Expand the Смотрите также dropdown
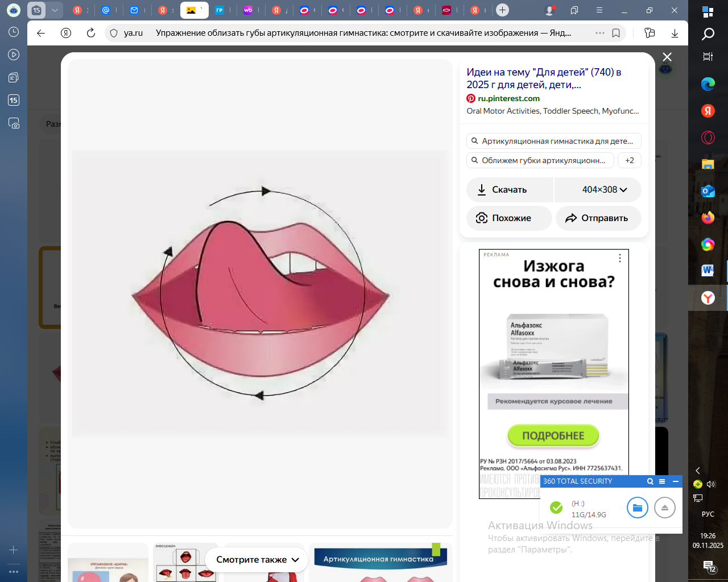 pyautogui.click(x=257, y=560)
